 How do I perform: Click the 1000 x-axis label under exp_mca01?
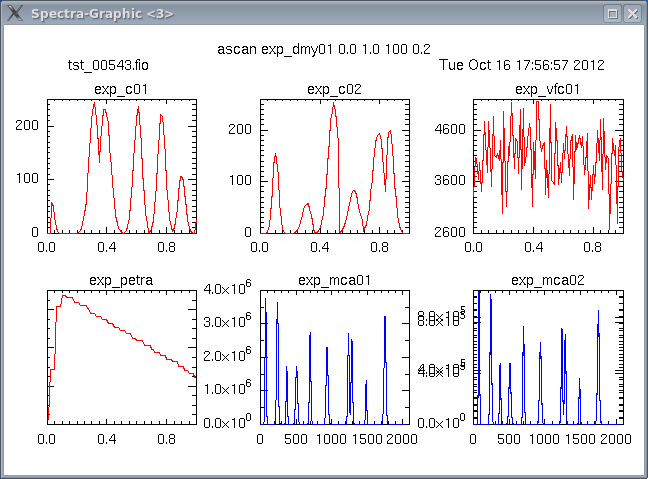click(331, 439)
